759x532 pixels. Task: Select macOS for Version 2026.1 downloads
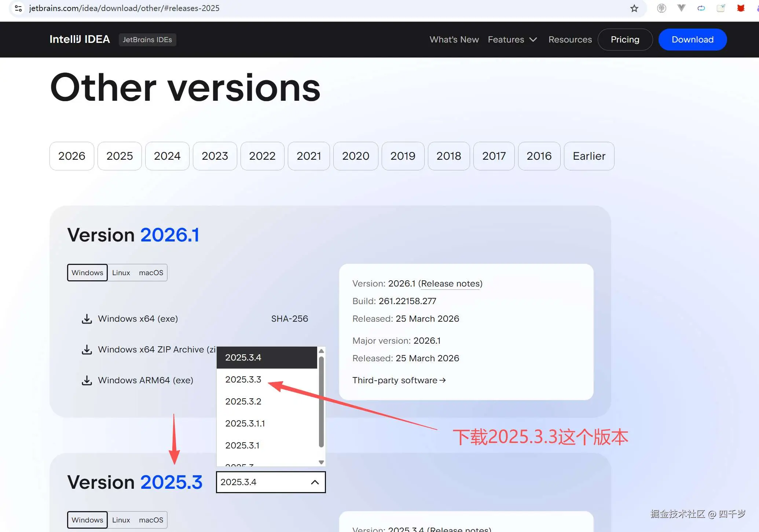coord(151,272)
